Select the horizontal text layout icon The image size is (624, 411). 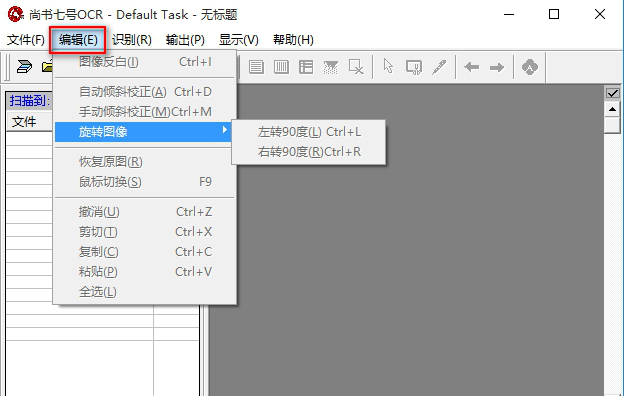(x=256, y=67)
